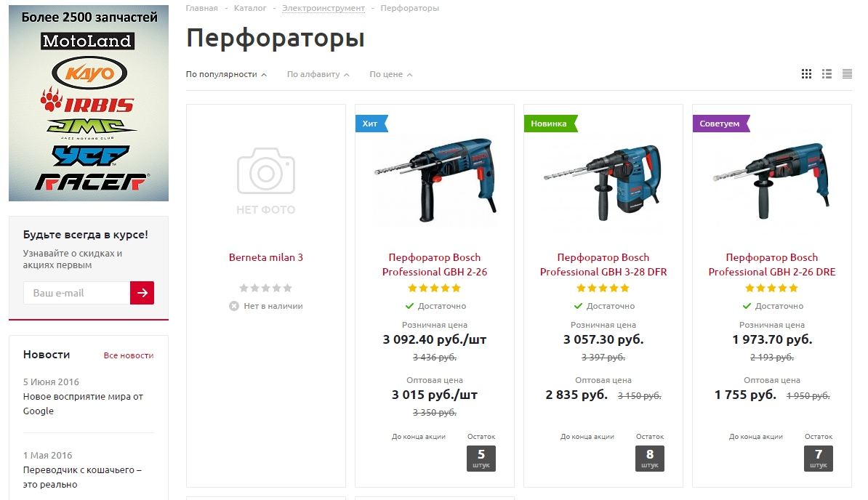Switch to grid tile view icon
Viewport: 868px width, 500px height.
(806, 73)
